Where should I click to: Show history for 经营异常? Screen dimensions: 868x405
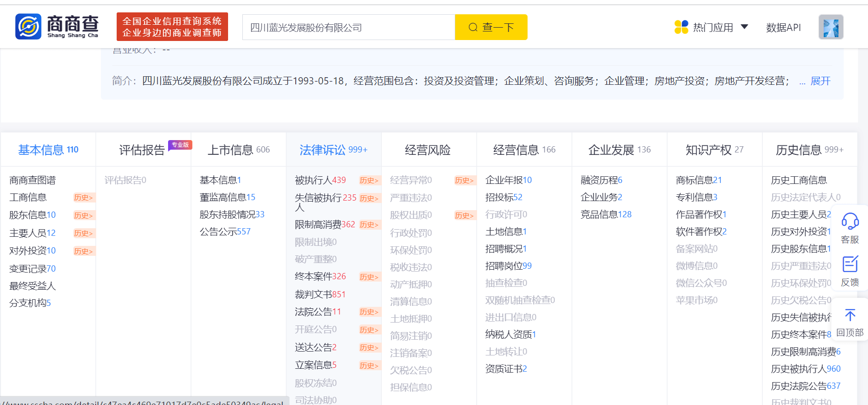[464, 180]
